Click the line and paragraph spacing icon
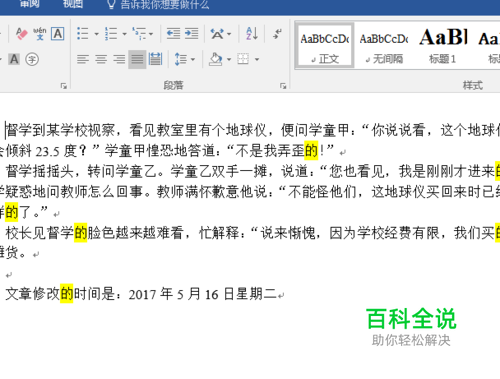This screenshot has width=500, height=379. [x=181, y=60]
